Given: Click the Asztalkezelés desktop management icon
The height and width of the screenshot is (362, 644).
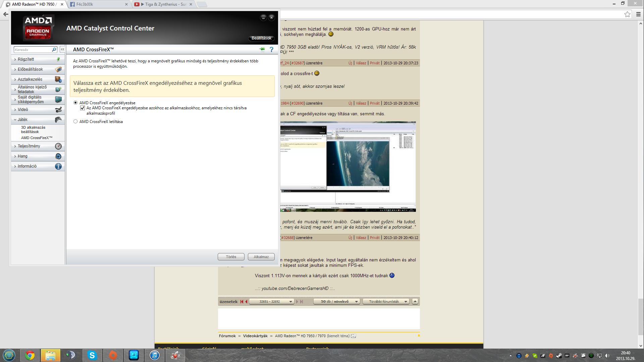Looking at the screenshot, I should pos(58,79).
